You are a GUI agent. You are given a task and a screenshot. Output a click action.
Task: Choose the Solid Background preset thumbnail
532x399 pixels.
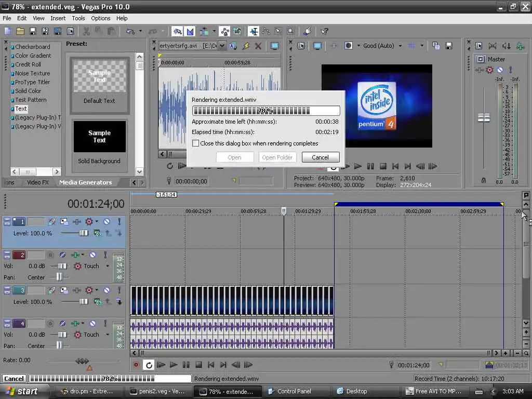[99, 137]
